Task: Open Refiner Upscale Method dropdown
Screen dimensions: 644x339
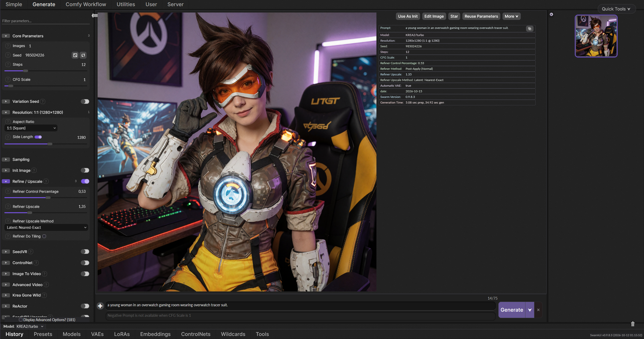Action: pyautogui.click(x=46, y=228)
